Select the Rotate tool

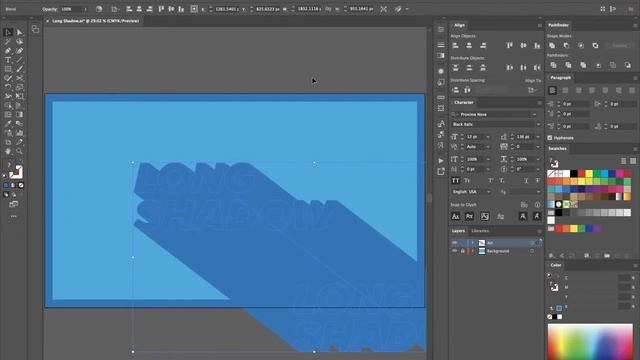click(8, 87)
